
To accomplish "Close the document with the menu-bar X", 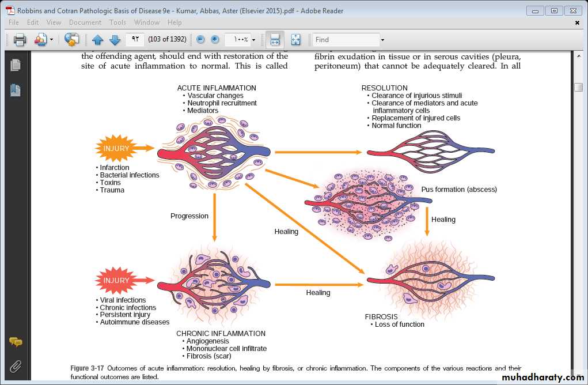I will [577, 23].
